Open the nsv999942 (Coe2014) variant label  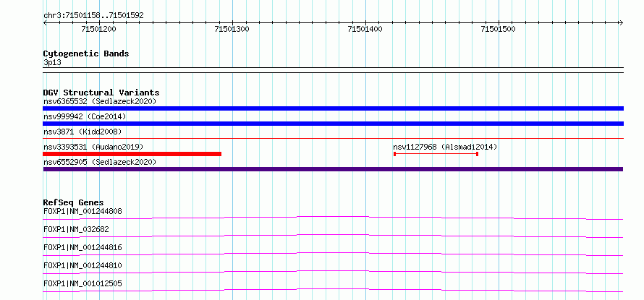[85, 116]
